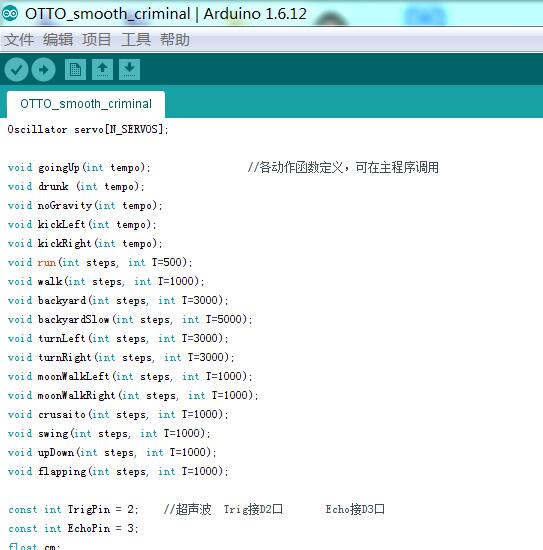Click the 'Echo接D3口' comment text

tap(355, 509)
